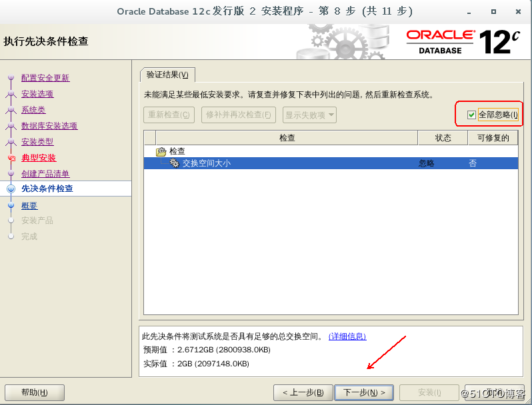Open the 创建产品清单 step link
Viewport: 532px width, 405px height.
click(45, 173)
